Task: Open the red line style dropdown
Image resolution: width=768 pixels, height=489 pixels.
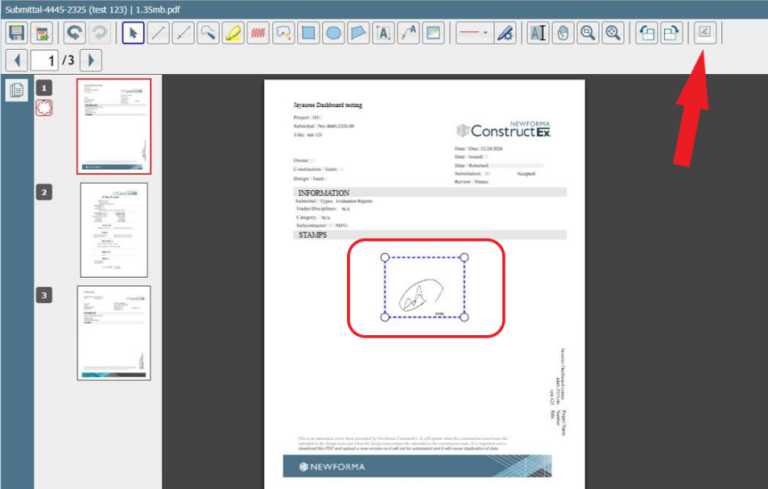Action: (474, 33)
